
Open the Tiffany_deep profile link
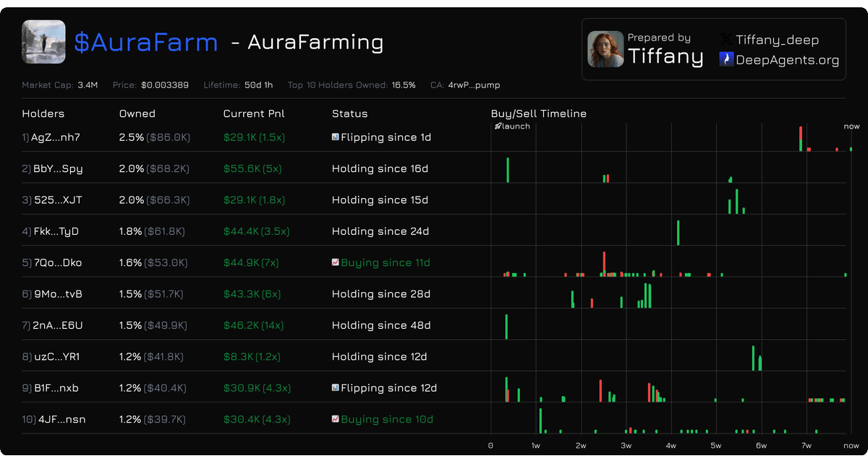[x=778, y=40]
